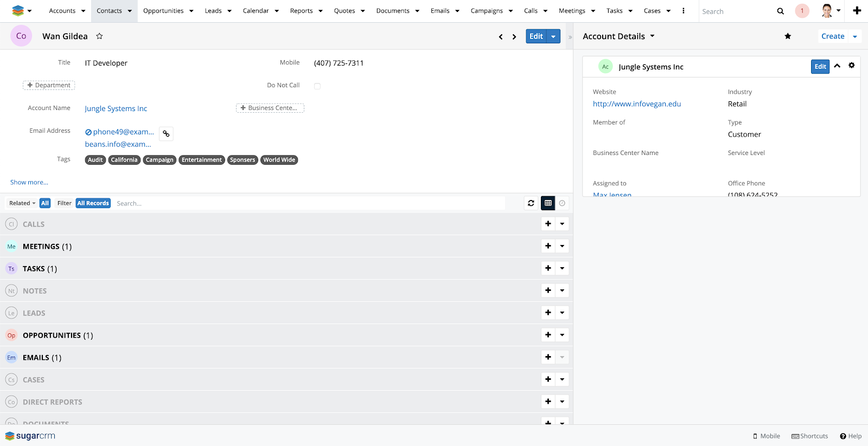Open the Opportunities menu tab
Viewport: 868px width, 446px height.
coord(163,11)
